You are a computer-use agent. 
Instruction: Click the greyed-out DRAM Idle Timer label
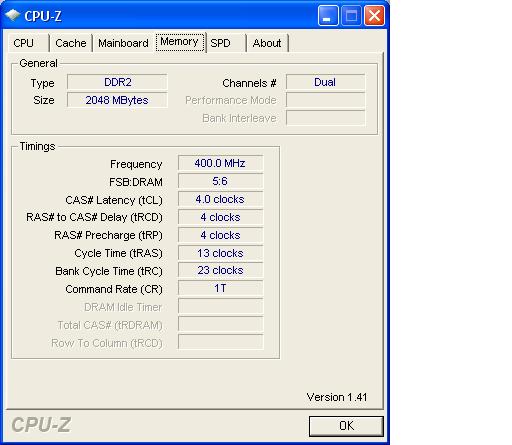(123, 307)
